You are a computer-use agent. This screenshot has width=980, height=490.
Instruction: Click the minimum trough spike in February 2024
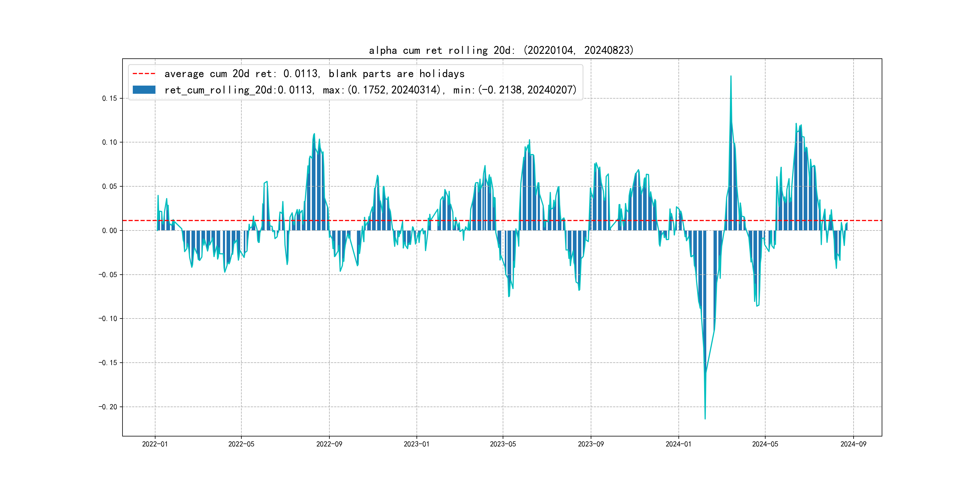[705, 417]
